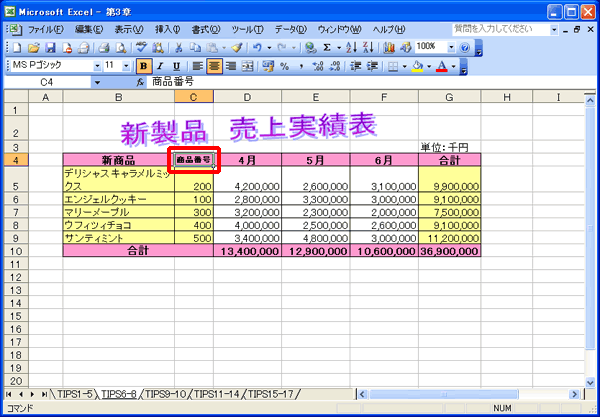Viewport: 600px width, 417px height.
Task: Sort ascending with the A-Z icon
Action: pyautogui.click(x=351, y=47)
